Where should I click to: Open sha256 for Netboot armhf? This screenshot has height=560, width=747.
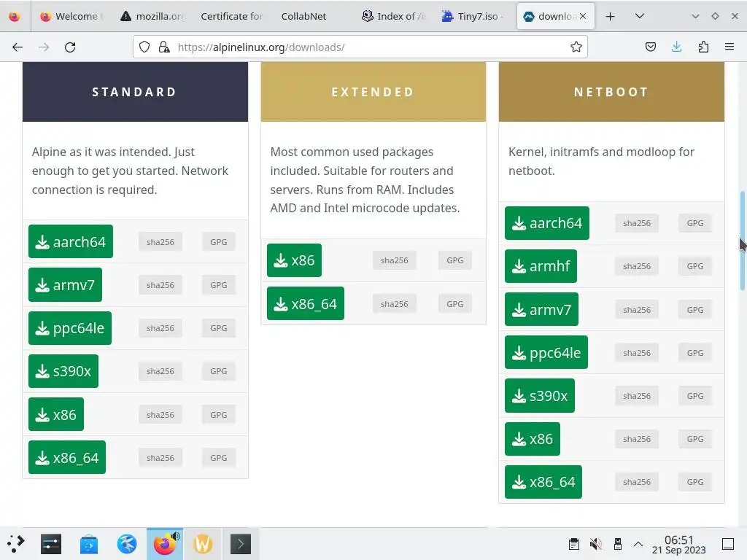point(637,266)
